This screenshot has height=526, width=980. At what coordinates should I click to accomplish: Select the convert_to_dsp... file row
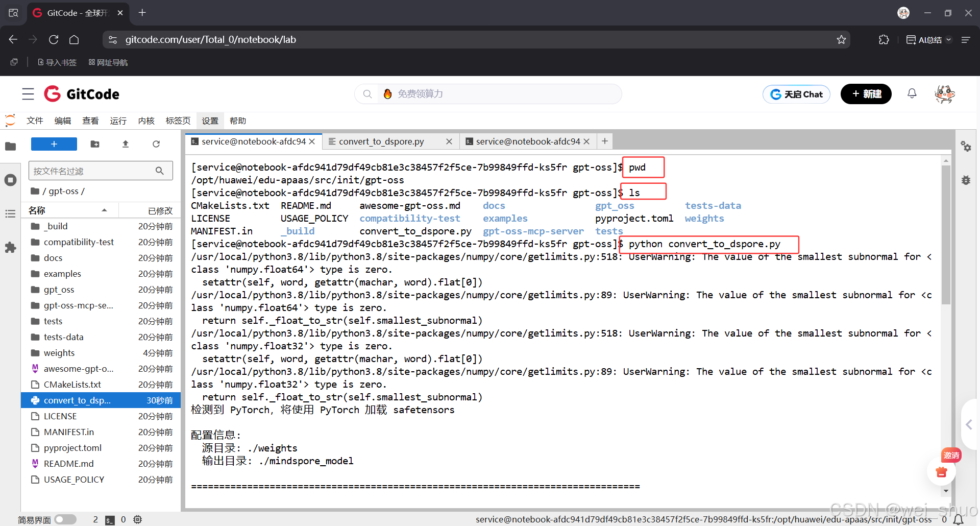[101, 400]
